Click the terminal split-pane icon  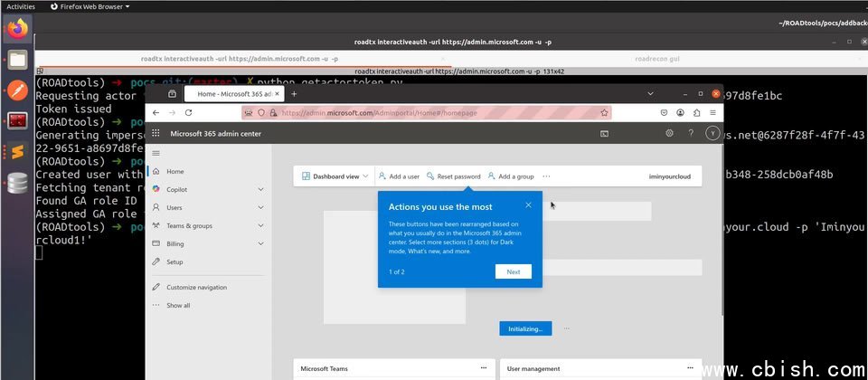coord(39,71)
